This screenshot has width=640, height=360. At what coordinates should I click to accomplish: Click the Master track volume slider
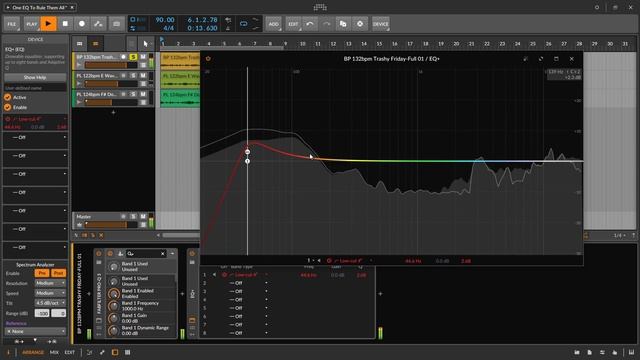tap(111, 224)
